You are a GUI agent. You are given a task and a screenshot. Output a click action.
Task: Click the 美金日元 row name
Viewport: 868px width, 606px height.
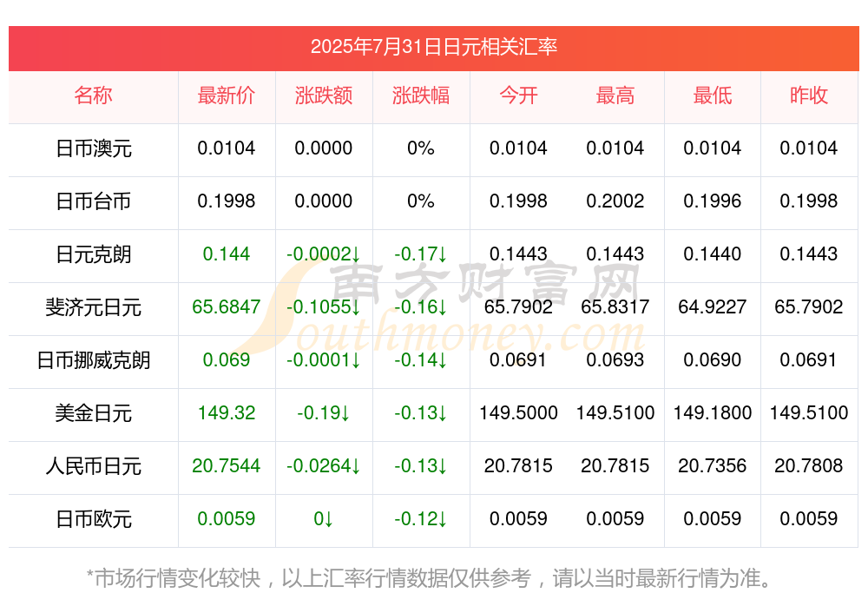click(x=94, y=413)
